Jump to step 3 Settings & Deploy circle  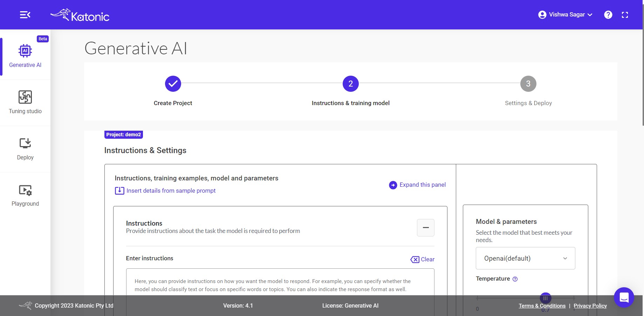528,84
